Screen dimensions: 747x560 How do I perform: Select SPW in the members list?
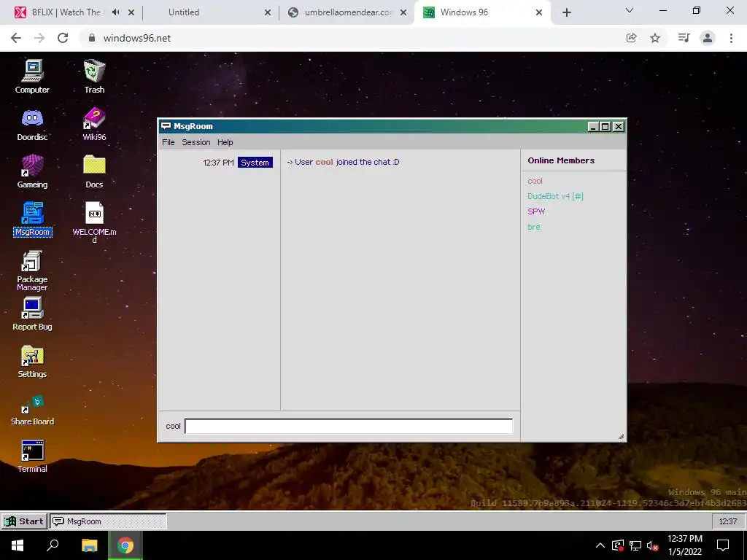click(x=536, y=211)
